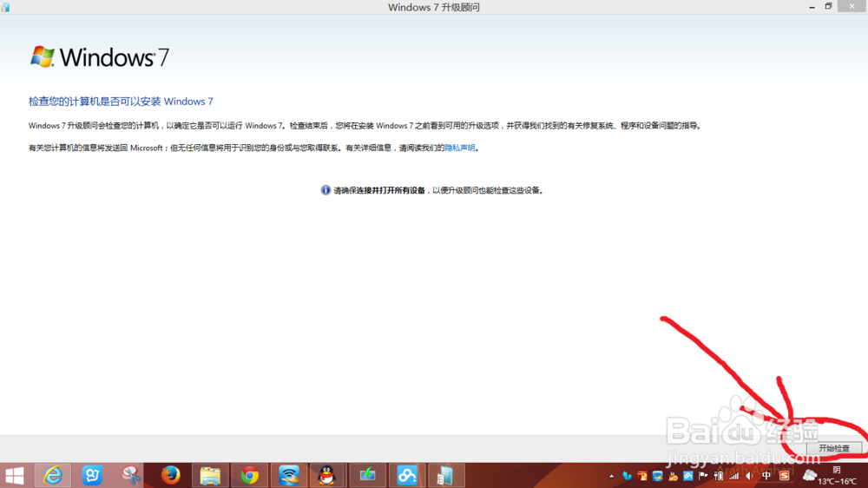868x488 pixels.
Task: Open network signal tray icon
Action: click(734, 476)
